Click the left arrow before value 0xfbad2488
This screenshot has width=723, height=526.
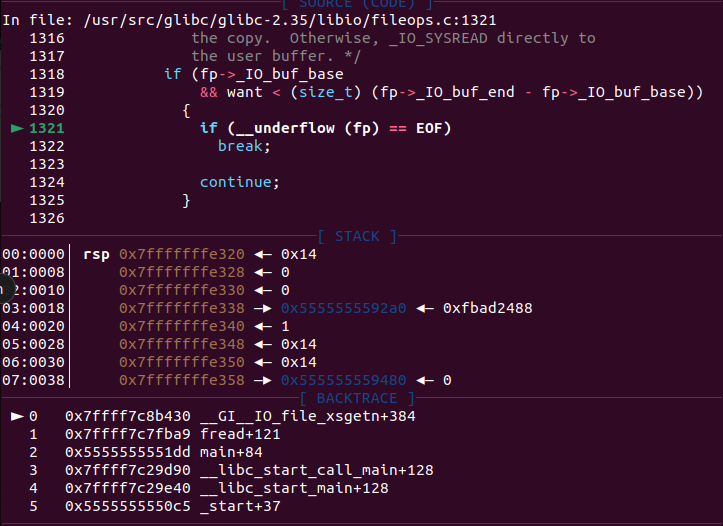tap(427, 308)
